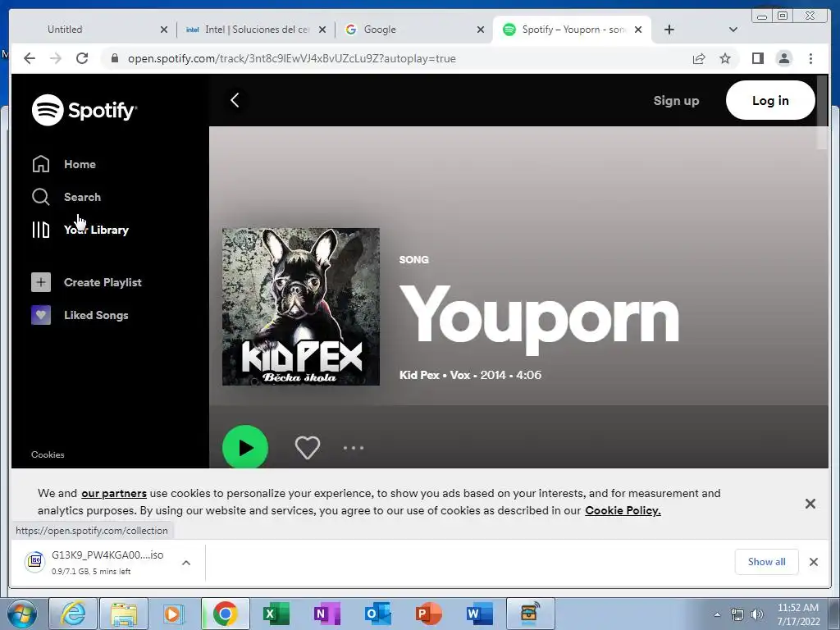Click the Spotify logo in sidebar
The image size is (840, 630).
[84, 110]
